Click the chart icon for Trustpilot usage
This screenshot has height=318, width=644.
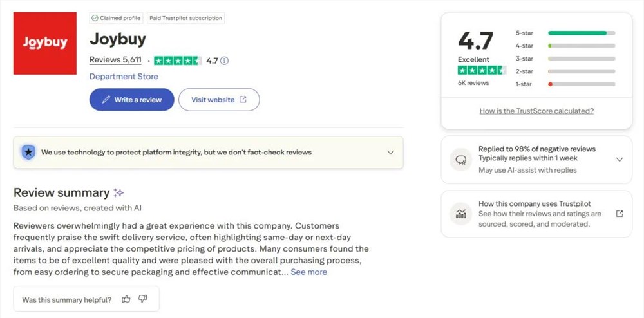(x=460, y=214)
